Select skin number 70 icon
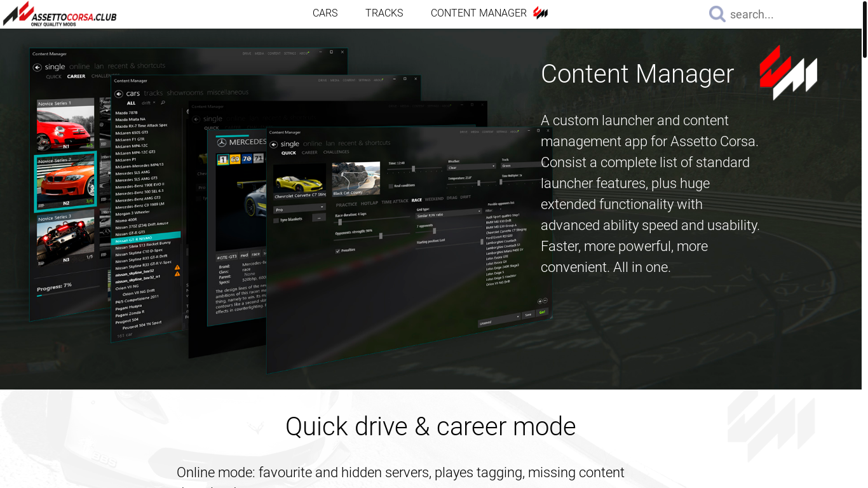 247,158
